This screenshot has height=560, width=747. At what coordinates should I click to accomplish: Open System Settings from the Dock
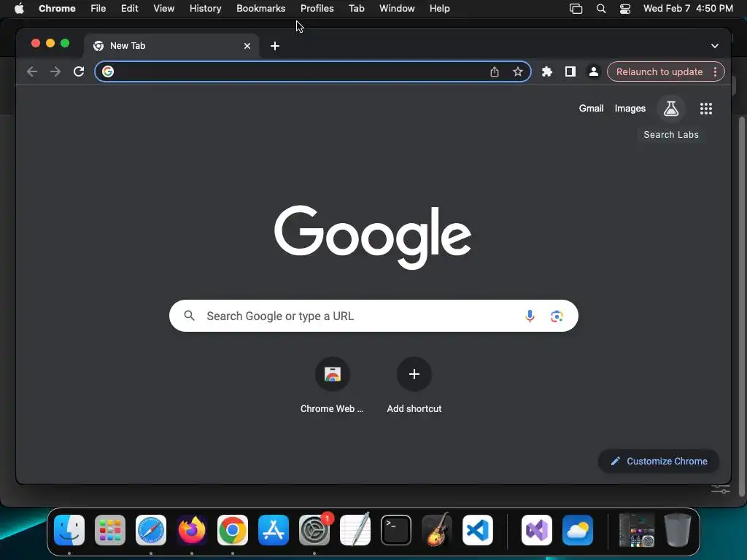[x=314, y=530]
